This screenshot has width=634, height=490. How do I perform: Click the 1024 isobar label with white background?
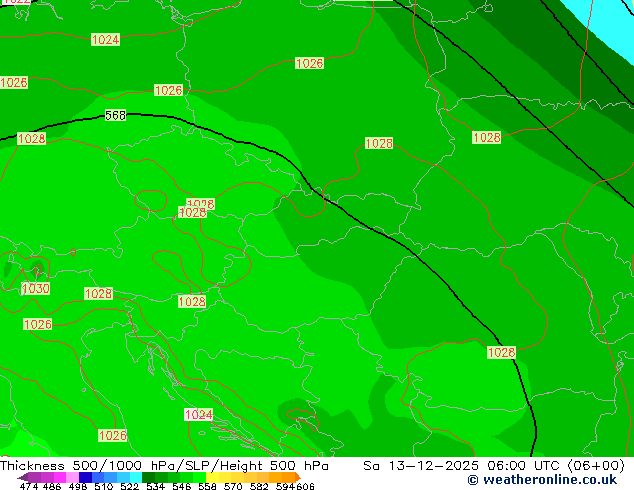(x=198, y=414)
